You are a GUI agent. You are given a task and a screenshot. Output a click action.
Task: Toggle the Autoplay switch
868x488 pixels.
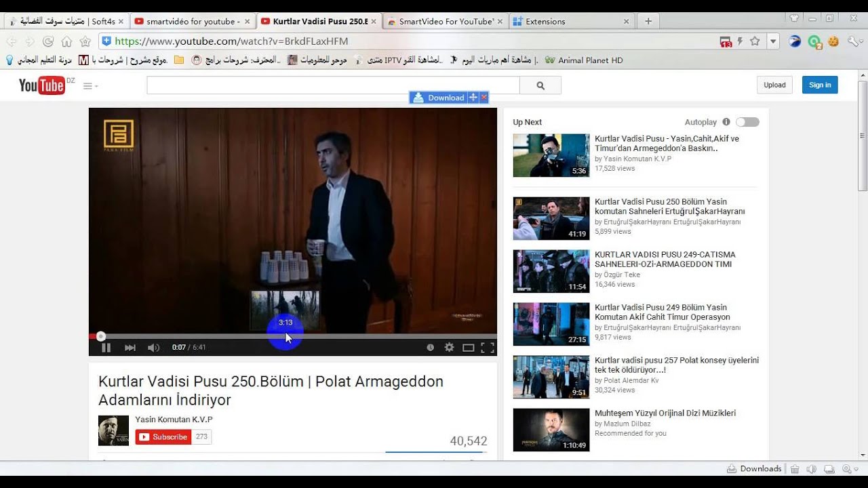747,122
